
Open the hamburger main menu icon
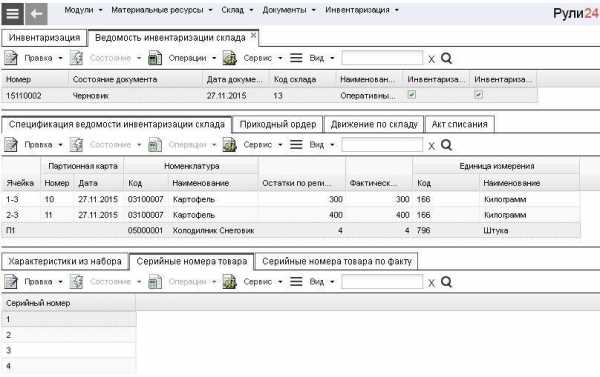[x=12, y=14]
